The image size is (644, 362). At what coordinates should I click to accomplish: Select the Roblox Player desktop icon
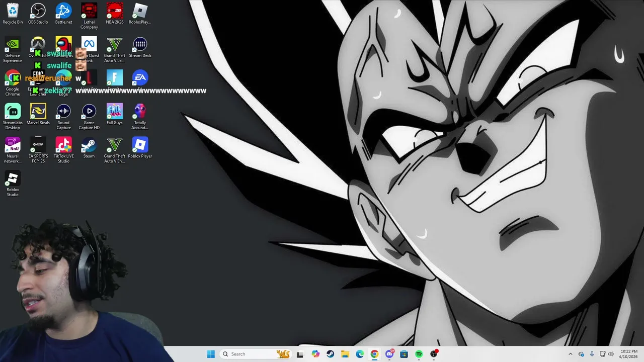pyautogui.click(x=140, y=148)
